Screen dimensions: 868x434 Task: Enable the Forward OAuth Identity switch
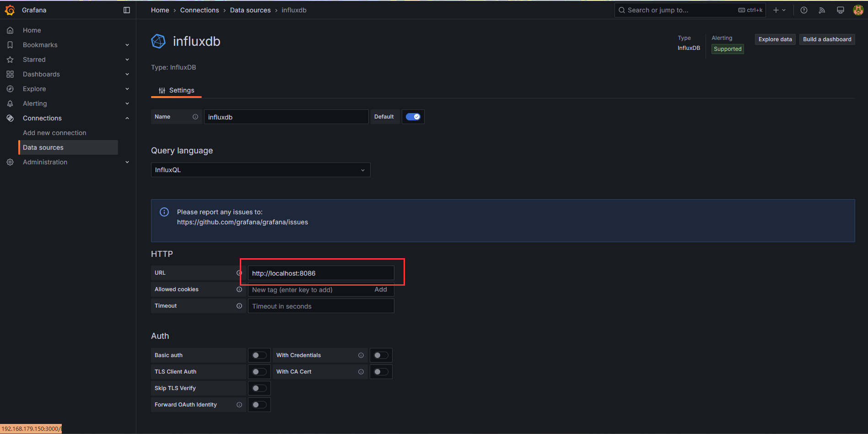pos(259,405)
